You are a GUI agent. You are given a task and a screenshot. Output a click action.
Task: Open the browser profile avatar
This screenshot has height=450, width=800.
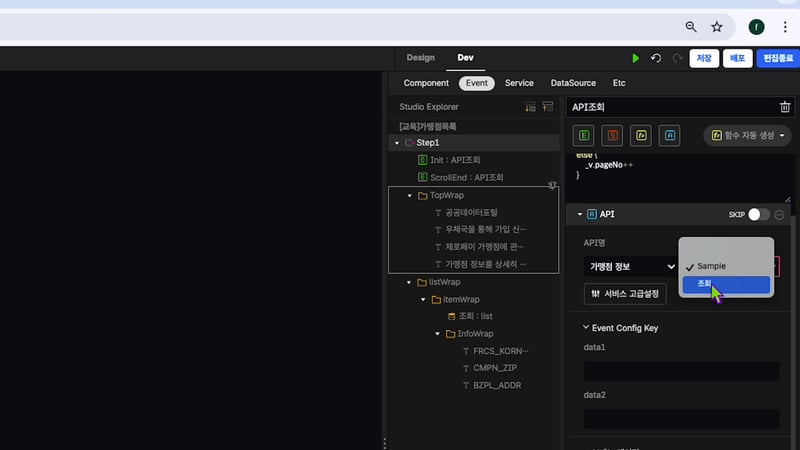click(756, 27)
